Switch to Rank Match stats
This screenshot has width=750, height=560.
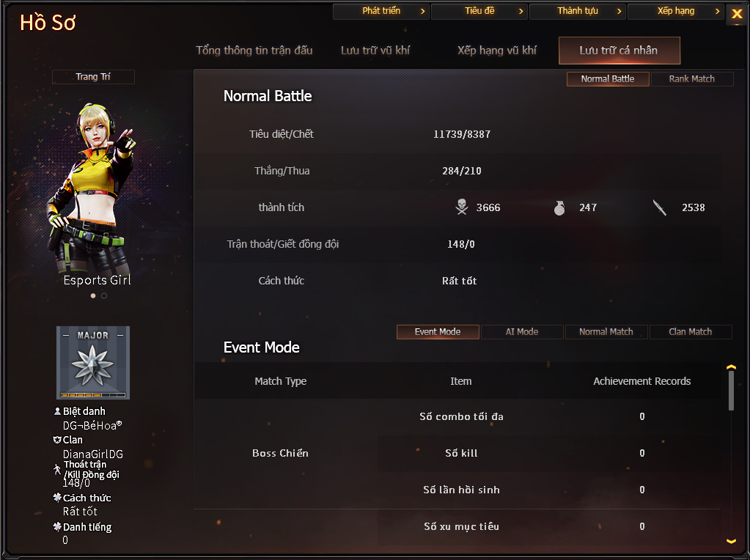pos(691,79)
